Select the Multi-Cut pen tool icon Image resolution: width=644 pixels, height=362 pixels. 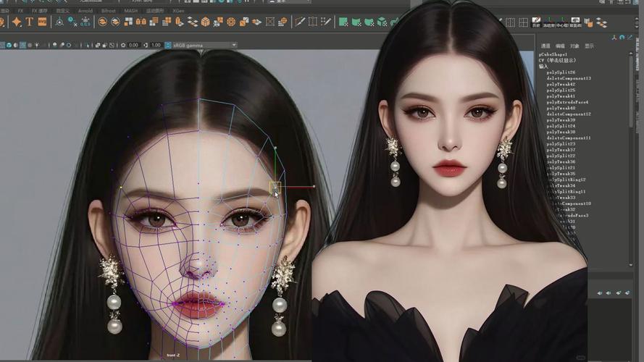300,22
